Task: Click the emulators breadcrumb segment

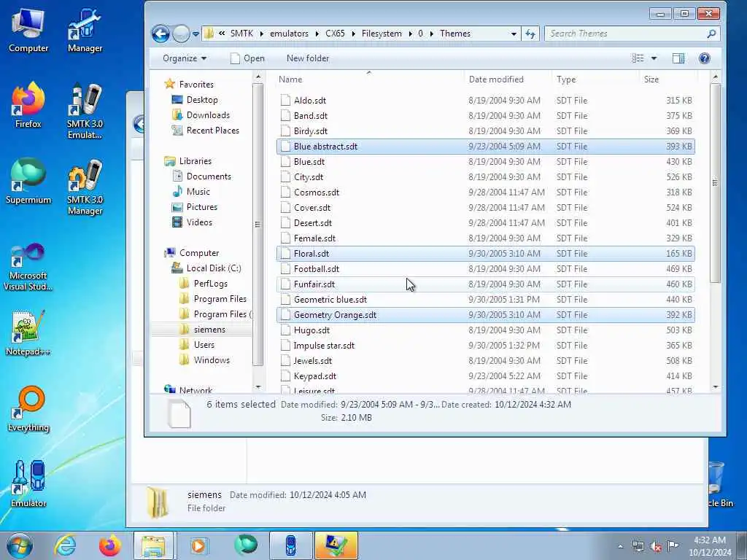Action: point(289,34)
